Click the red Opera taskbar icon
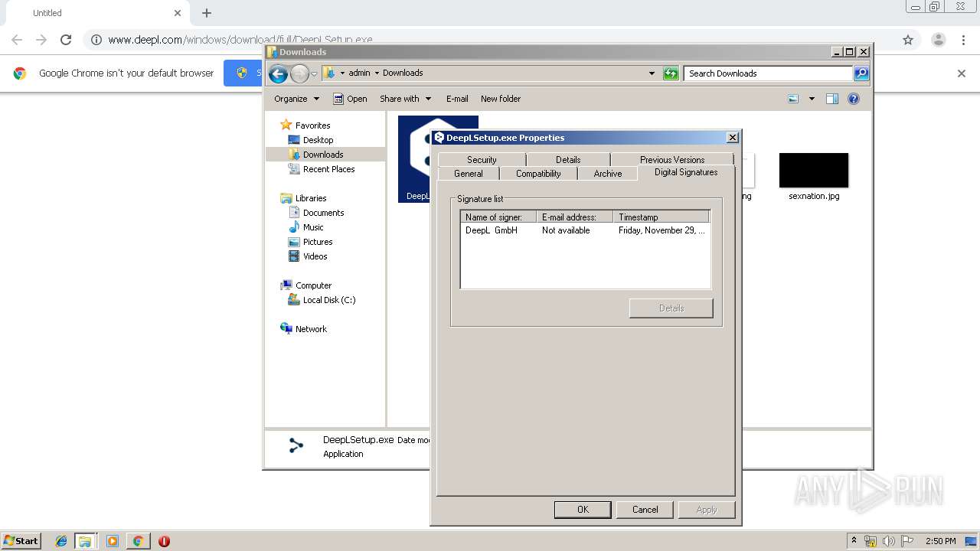Viewport: 980px width, 551px height. click(x=164, y=541)
